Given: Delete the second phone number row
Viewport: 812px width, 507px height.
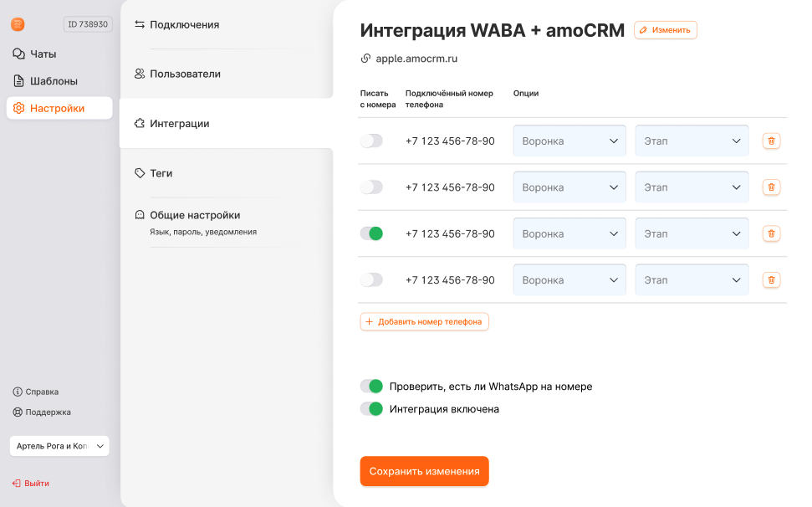Looking at the screenshot, I should (x=771, y=187).
